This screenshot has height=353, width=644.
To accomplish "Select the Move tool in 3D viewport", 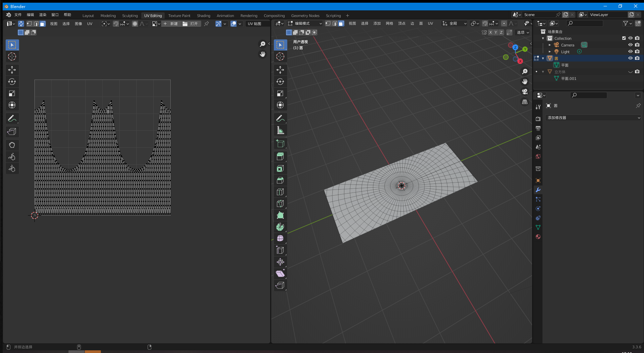I will 280,70.
